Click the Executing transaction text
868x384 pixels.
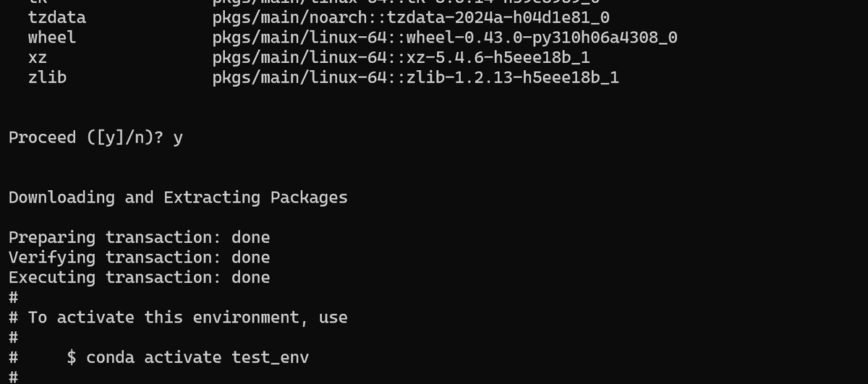click(114, 278)
